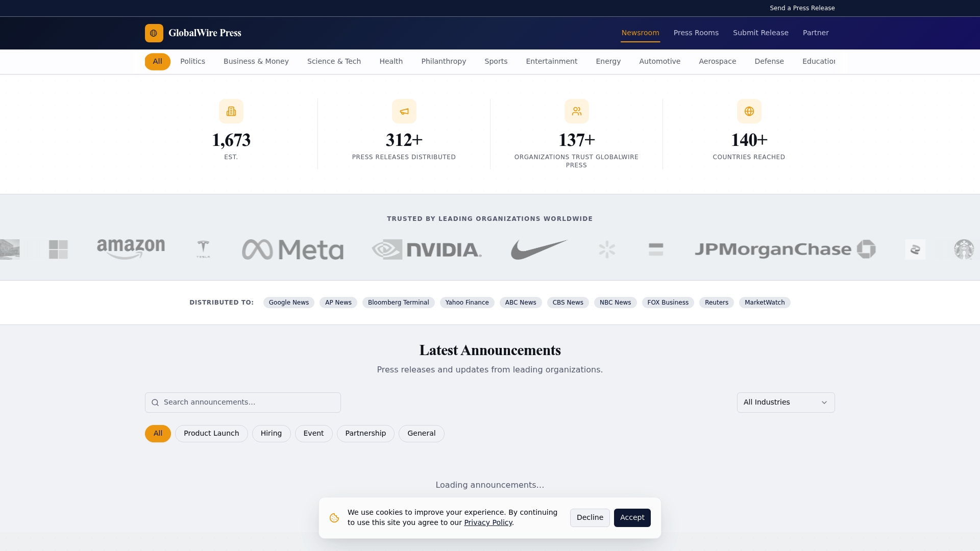Click the 140+ countries figure

[x=749, y=140]
